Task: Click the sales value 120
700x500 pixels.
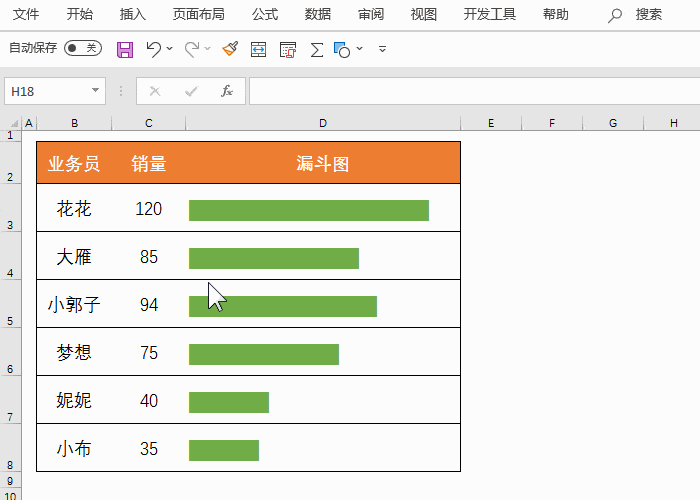Action: click(149, 208)
